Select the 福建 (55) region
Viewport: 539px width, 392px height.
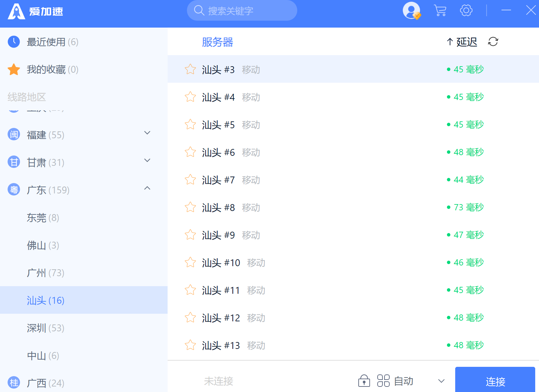84,135
